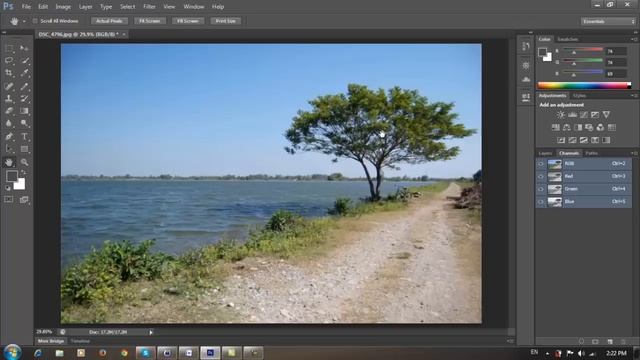Enable Scroll All Windows checkbox
This screenshot has width=640, height=360.
click(35, 21)
